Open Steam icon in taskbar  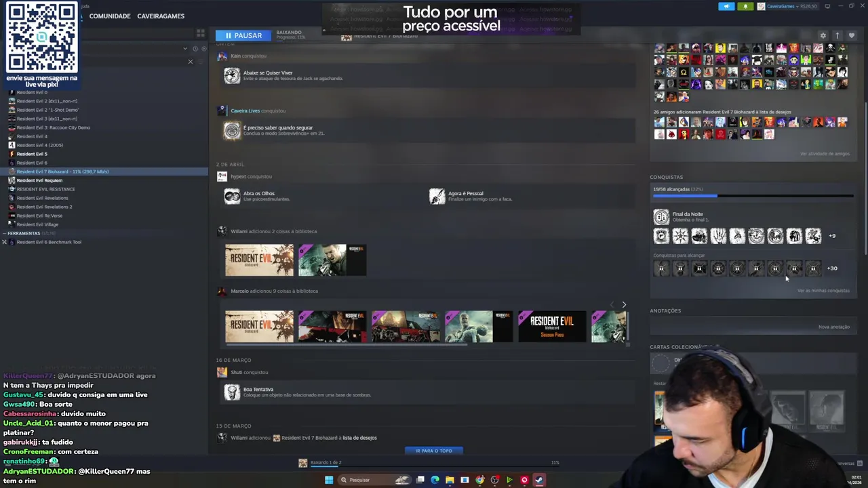539,480
